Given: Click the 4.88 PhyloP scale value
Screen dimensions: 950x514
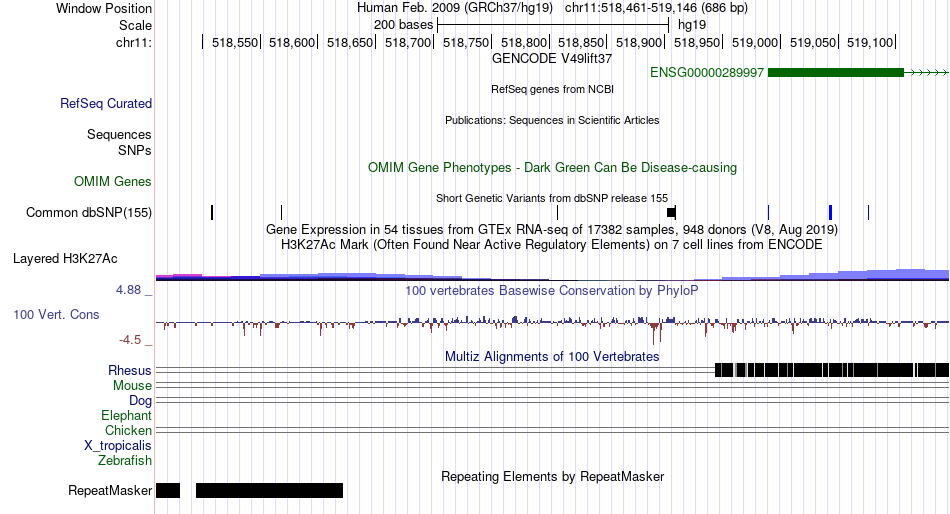Looking at the screenshot, I should click(x=128, y=290).
